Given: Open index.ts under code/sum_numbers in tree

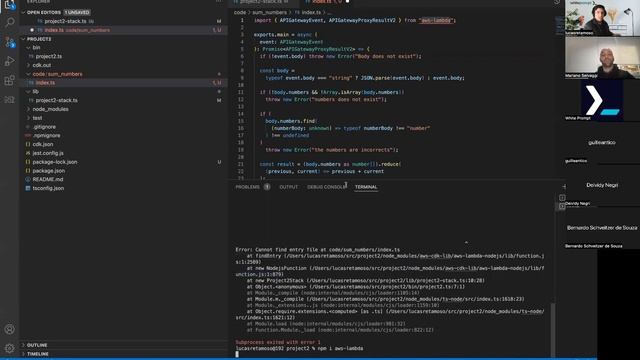Looking at the screenshot, I should tap(45, 83).
